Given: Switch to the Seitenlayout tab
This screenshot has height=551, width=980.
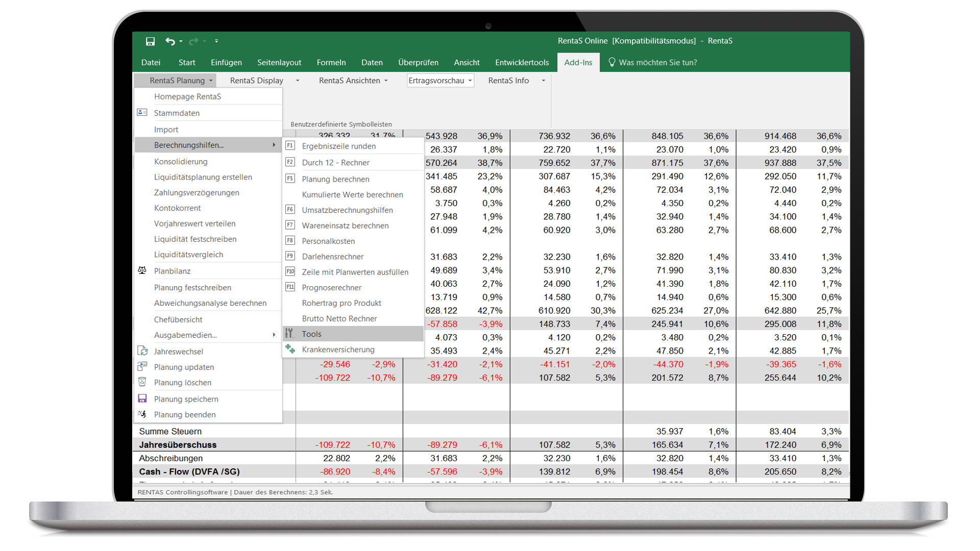Looking at the screenshot, I should click(x=279, y=62).
